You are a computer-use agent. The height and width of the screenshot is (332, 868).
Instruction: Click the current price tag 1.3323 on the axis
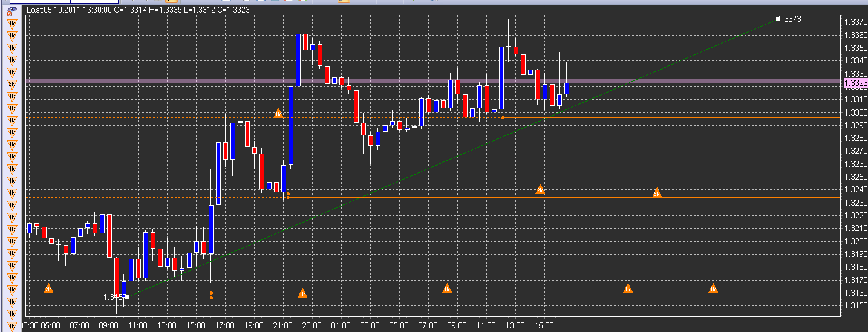coord(855,83)
